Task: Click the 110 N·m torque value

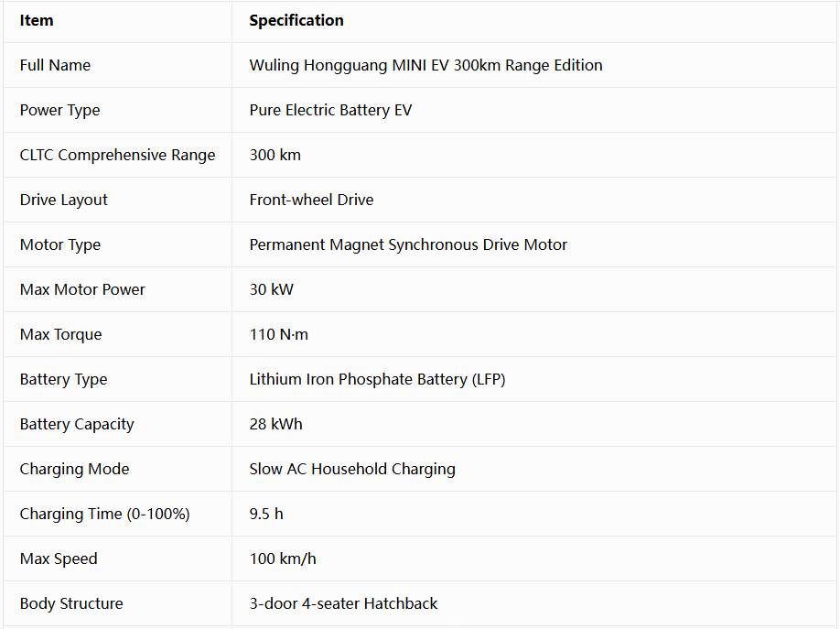Action: (278, 334)
